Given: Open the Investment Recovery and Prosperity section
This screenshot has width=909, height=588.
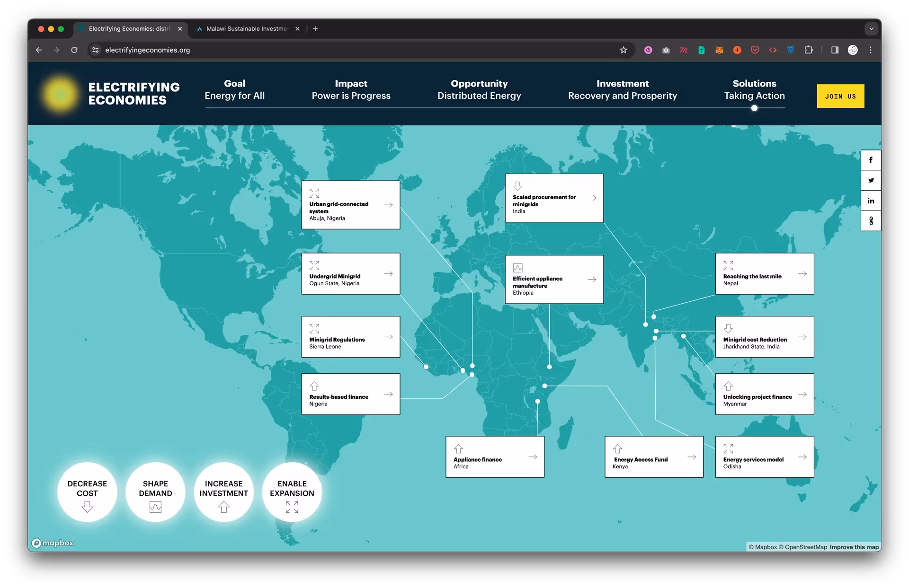Looking at the screenshot, I should [x=622, y=89].
